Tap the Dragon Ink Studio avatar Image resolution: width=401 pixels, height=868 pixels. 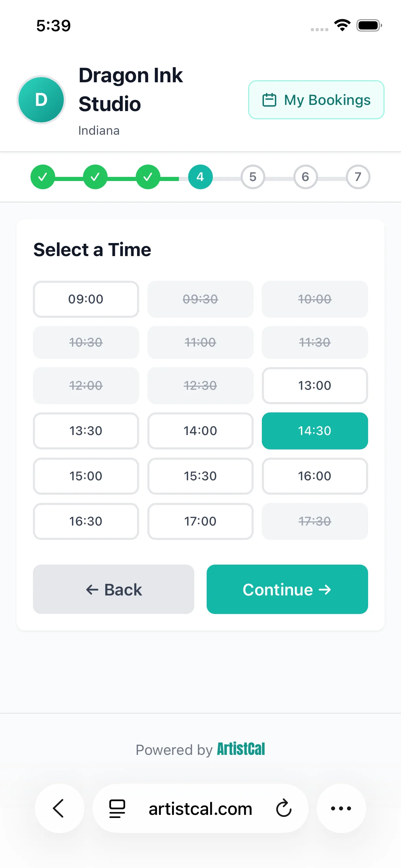click(x=41, y=100)
